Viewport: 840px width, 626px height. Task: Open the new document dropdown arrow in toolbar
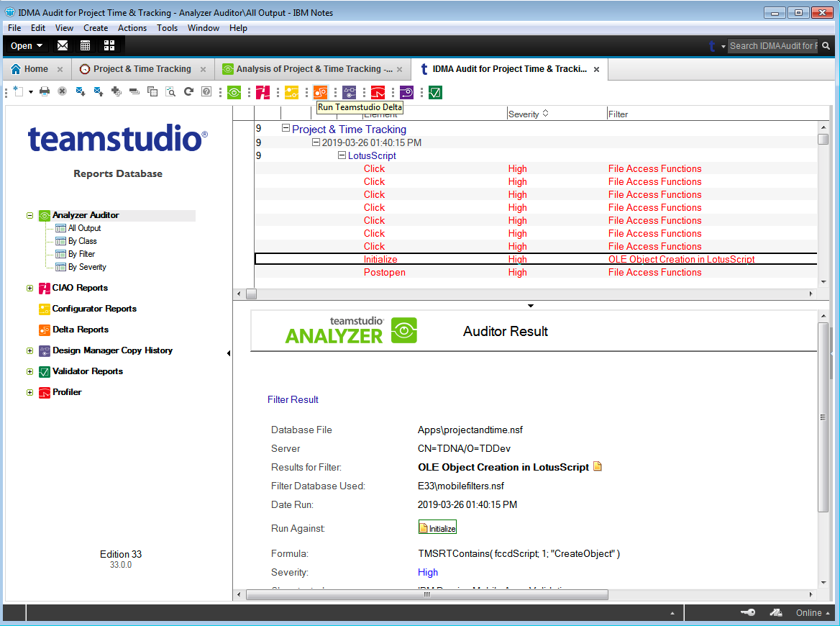tap(30, 92)
